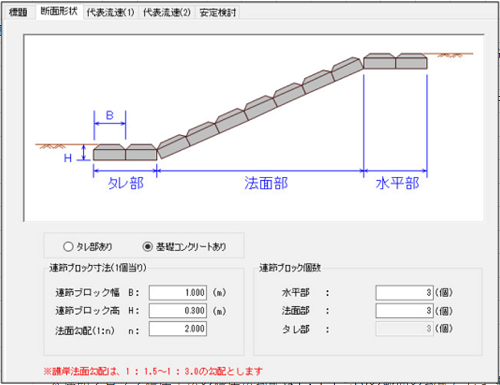Viewport: 500px width, 385px height.
Task: Focus the 連節ブロック高 H input field
Action: 178,311
